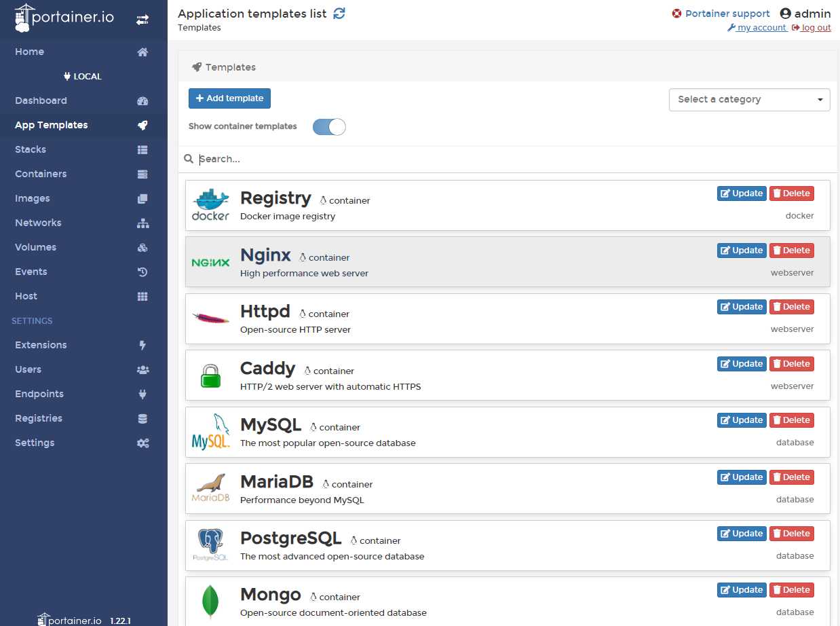Screen dimensions: 840x626
Task: Click the Docker whale logo of Registry template
Action: (210, 205)
